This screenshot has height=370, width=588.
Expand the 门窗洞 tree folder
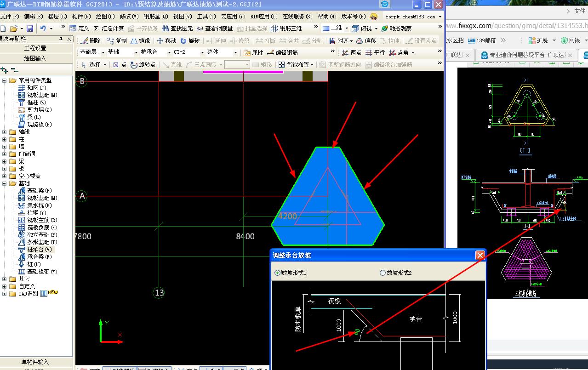coord(5,154)
